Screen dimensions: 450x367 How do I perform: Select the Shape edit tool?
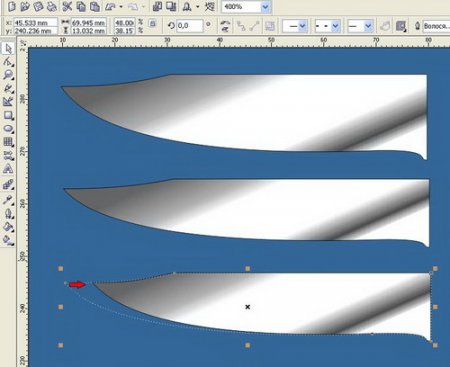[8, 62]
